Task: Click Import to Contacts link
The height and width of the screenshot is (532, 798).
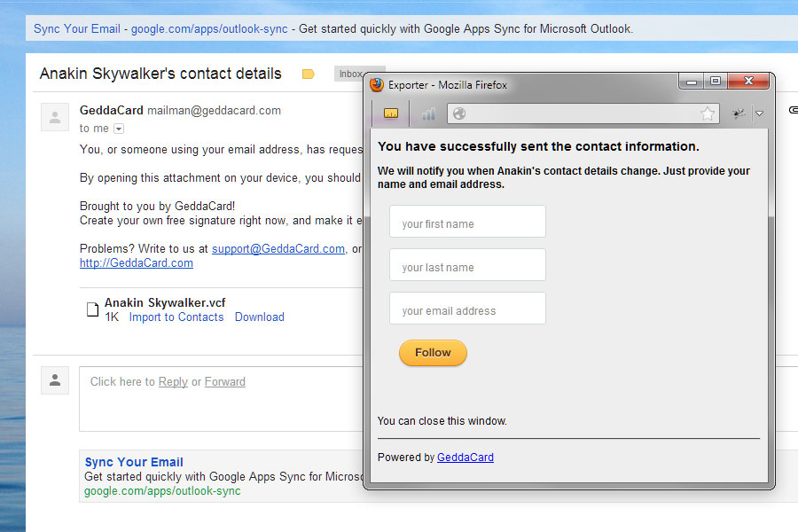Action: pyautogui.click(x=176, y=317)
